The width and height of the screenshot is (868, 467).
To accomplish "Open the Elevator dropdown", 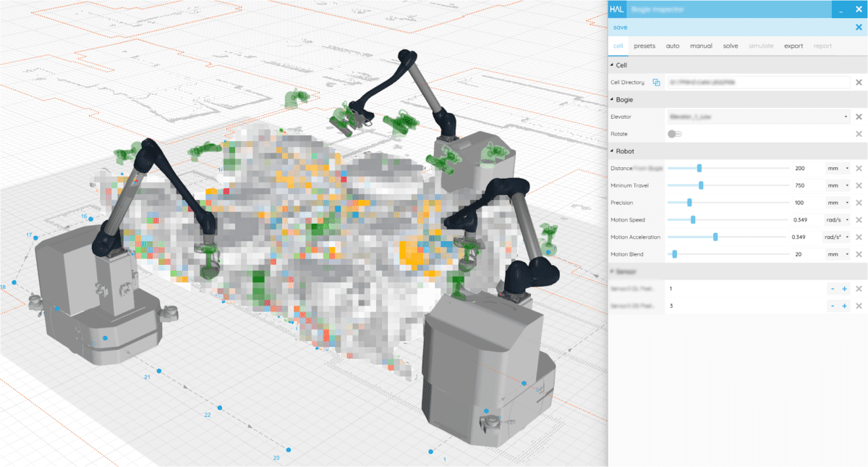I will coord(847,116).
